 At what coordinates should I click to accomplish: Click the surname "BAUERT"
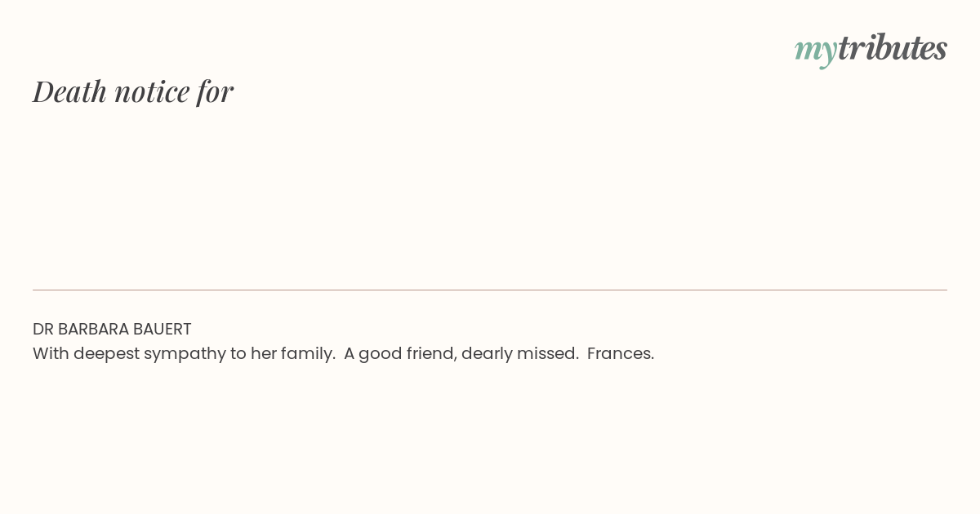click(x=164, y=329)
